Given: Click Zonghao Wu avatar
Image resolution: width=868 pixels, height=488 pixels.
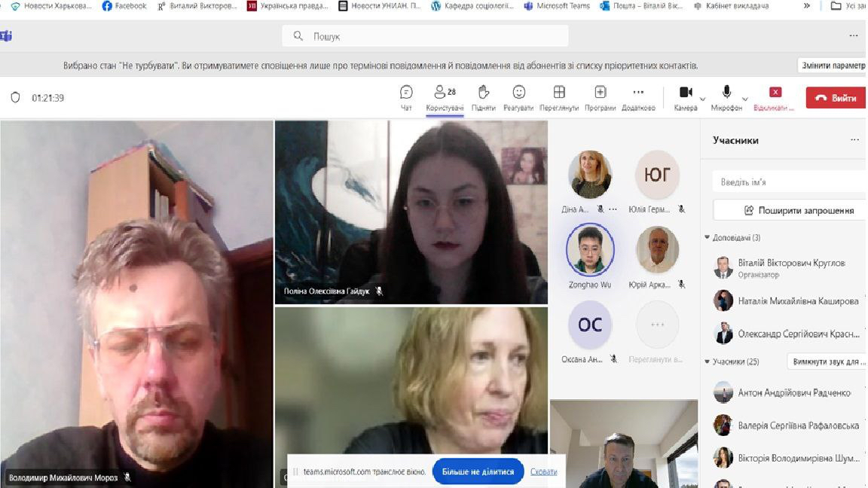Looking at the screenshot, I should click(x=589, y=249).
